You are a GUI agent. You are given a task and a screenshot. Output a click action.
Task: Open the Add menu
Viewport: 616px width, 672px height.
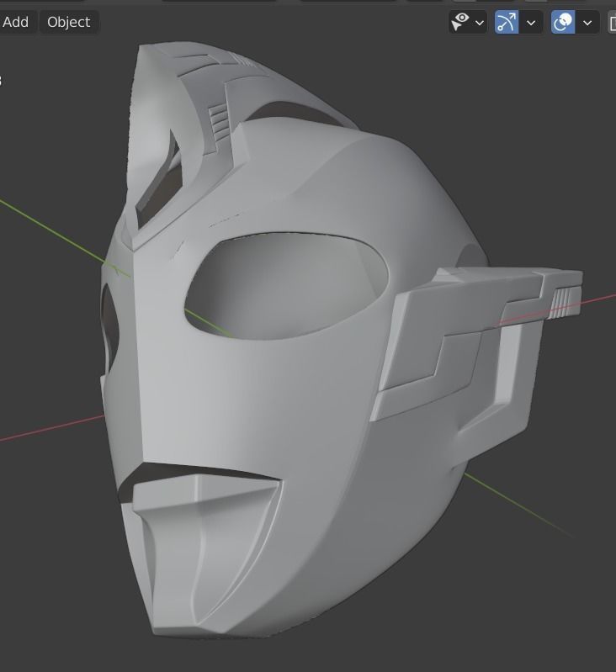tap(15, 22)
